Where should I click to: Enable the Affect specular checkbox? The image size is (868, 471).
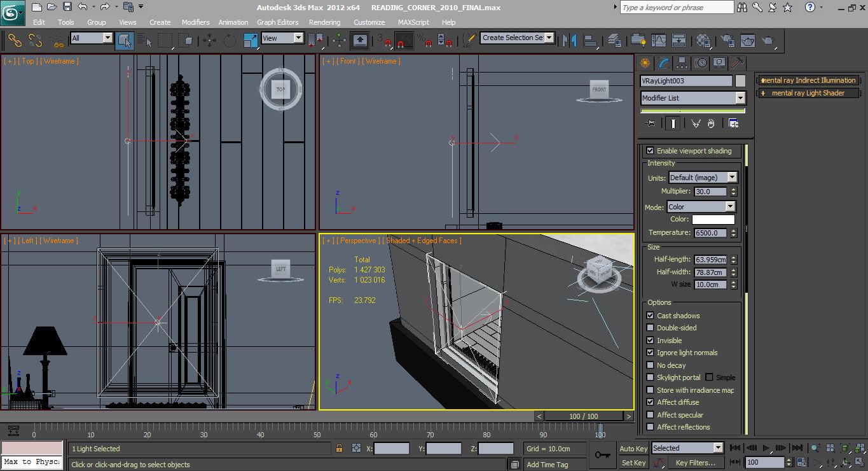(650, 415)
